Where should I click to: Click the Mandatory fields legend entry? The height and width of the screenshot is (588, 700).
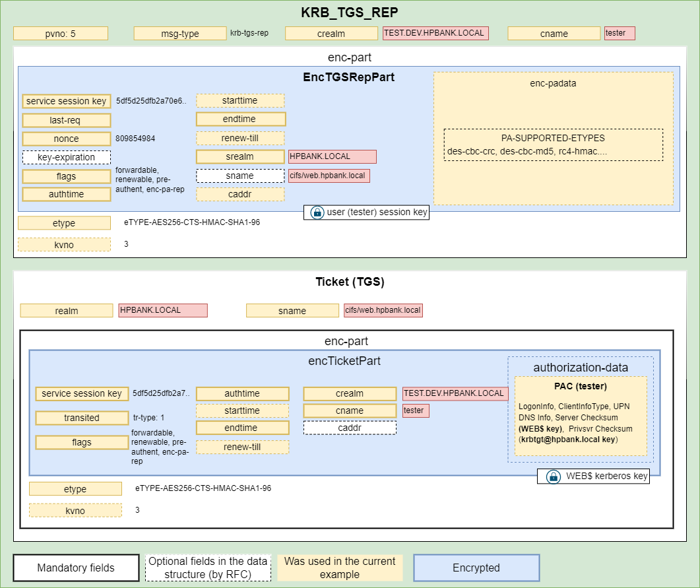click(x=76, y=567)
